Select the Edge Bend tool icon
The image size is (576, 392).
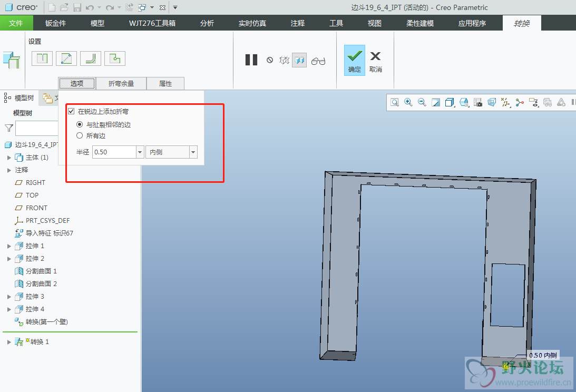click(x=90, y=58)
